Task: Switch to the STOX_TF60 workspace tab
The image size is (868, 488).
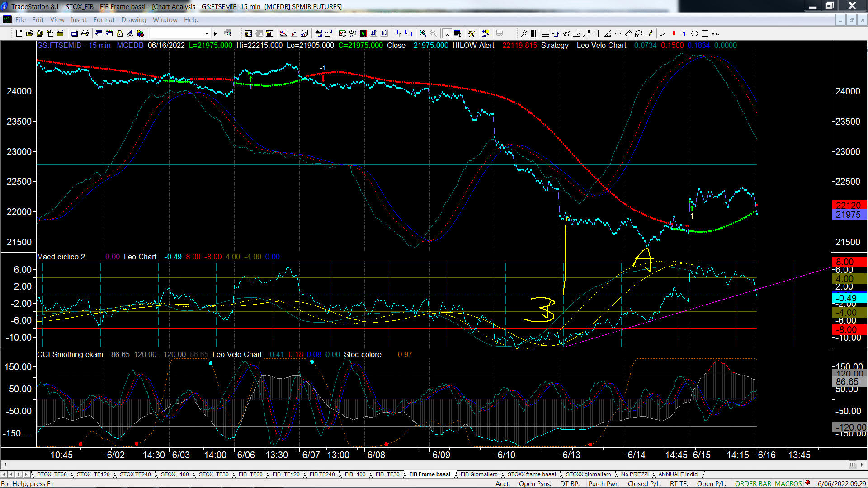Action: (x=52, y=474)
